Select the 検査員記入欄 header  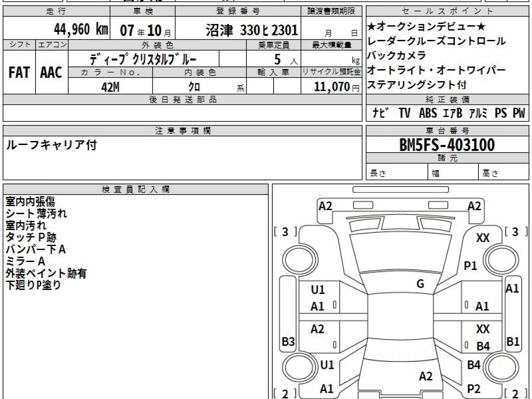pos(136,188)
